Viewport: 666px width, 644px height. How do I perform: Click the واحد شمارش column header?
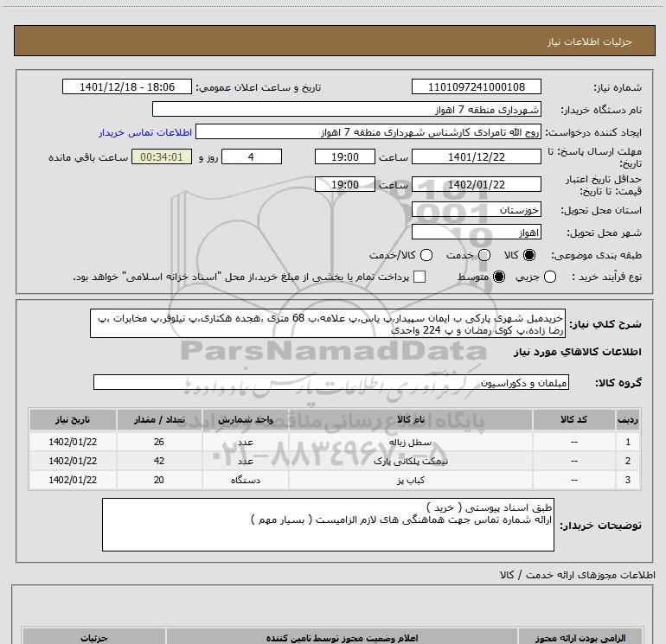pyautogui.click(x=246, y=420)
